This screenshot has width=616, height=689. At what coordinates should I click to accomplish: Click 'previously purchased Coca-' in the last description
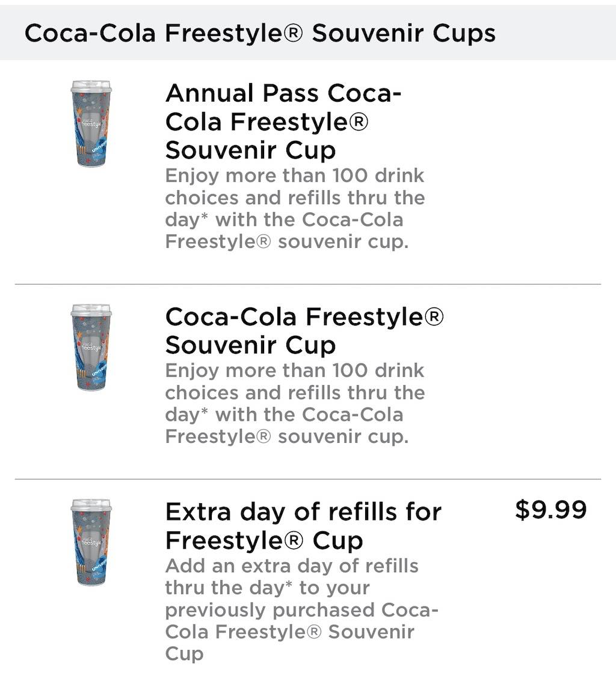301,610
